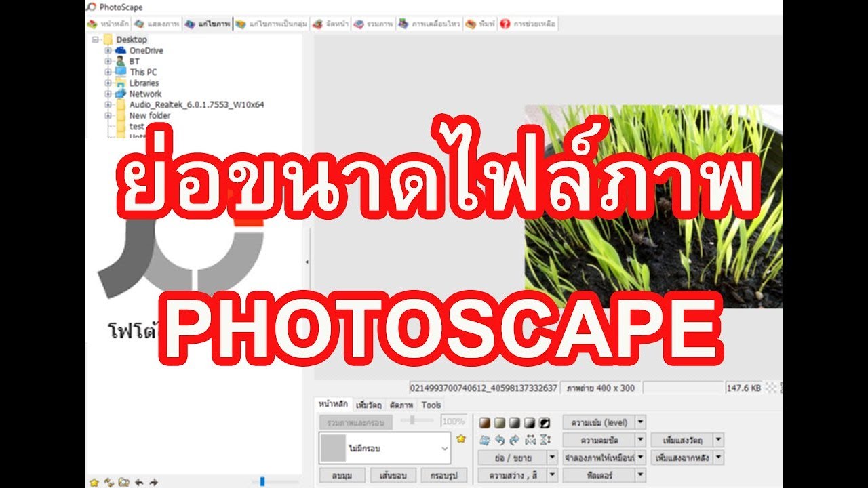This screenshot has width=868, height=488.
Task: Click the กรอบรูป button
Action: tap(443, 475)
